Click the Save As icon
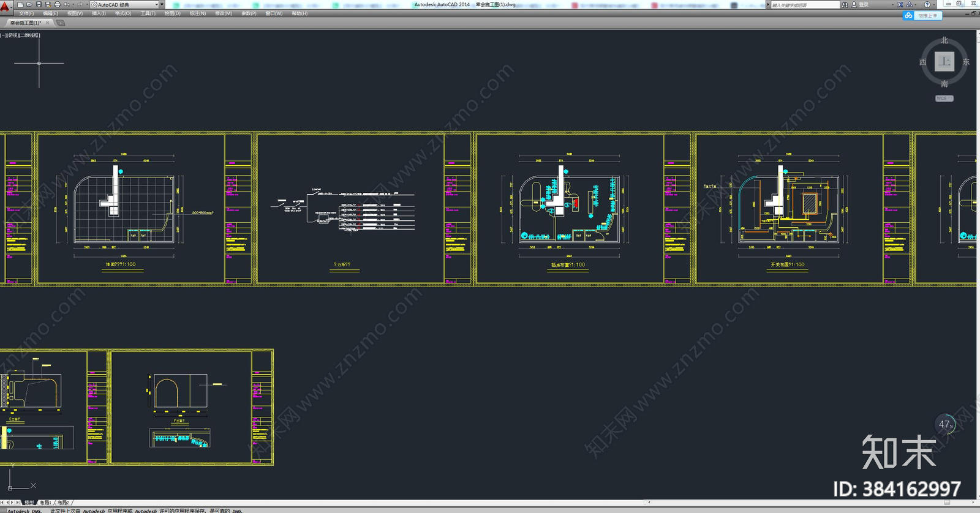980x513 pixels. point(48,4)
